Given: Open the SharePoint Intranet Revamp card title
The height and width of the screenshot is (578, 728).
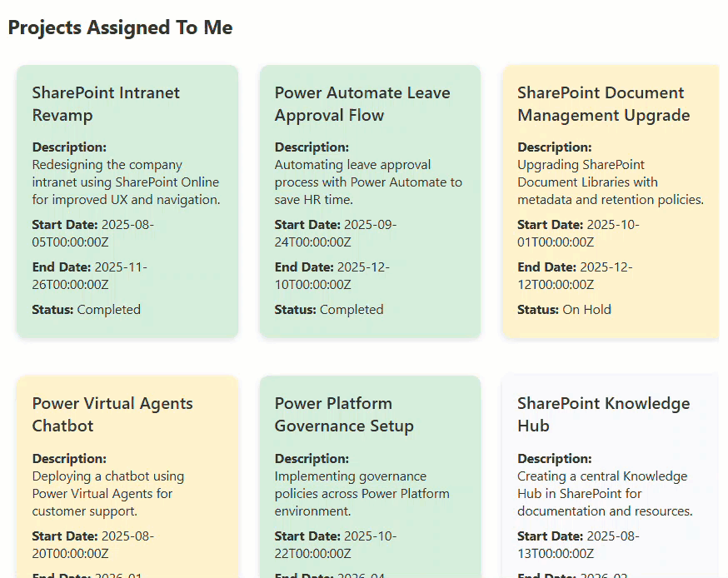Looking at the screenshot, I should click(x=106, y=104).
